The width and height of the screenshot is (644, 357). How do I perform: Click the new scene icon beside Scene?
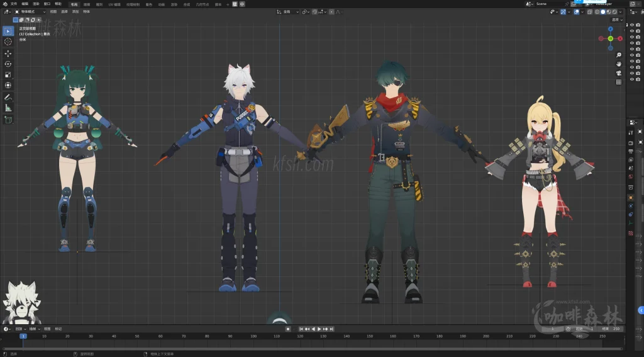point(574,4)
